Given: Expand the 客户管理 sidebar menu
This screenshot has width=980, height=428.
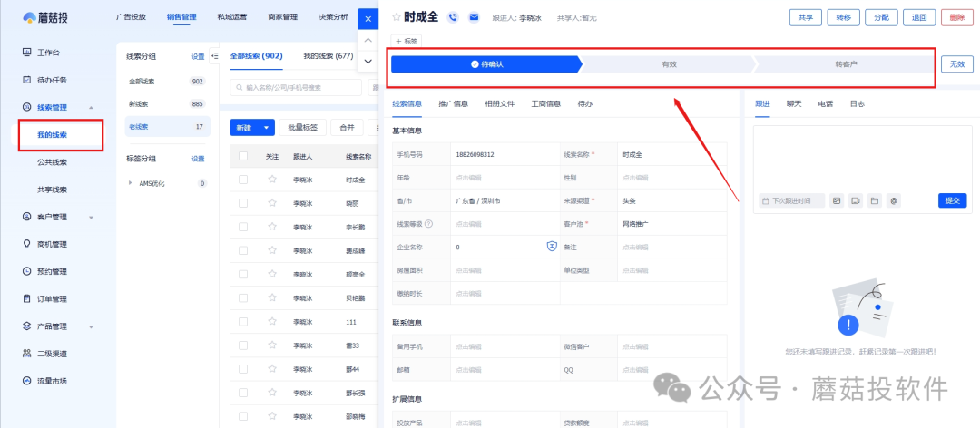Looking at the screenshot, I should [x=92, y=217].
